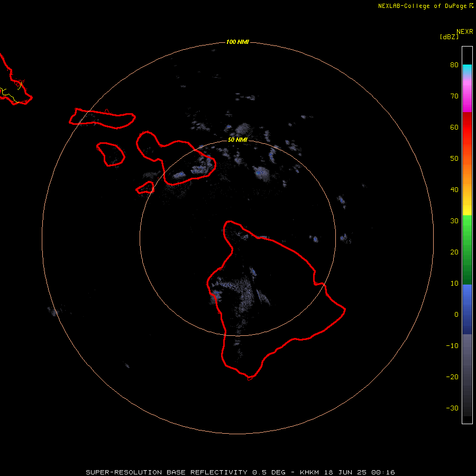The image size is (476, 476).
Task: Click the '50 NMI' range ring label
Action: click(237, 140)
